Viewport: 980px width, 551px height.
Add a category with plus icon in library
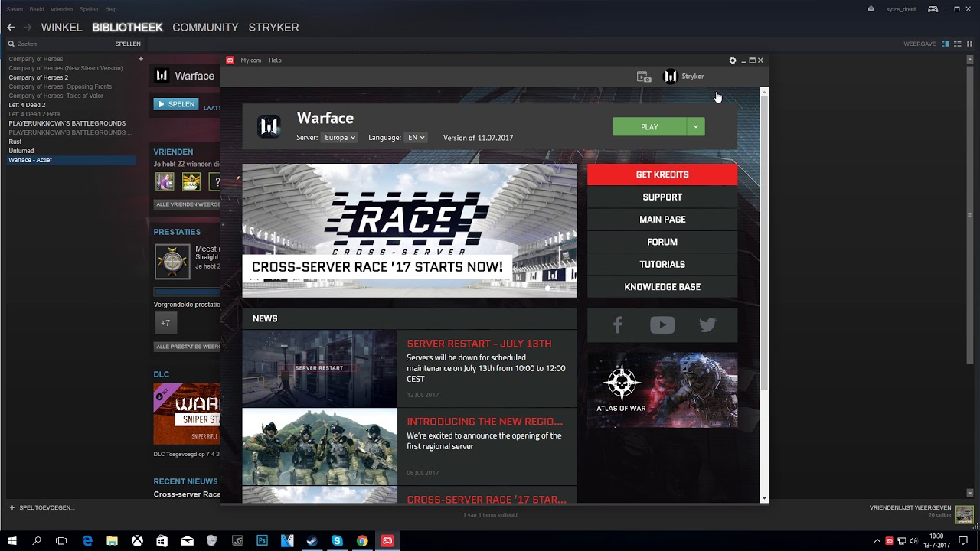[141, 59]
